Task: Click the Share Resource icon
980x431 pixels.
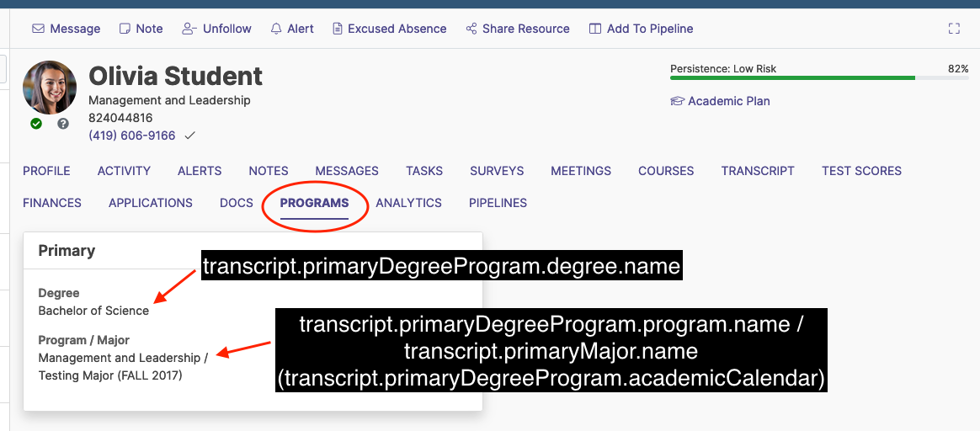Action: (471, 29)
